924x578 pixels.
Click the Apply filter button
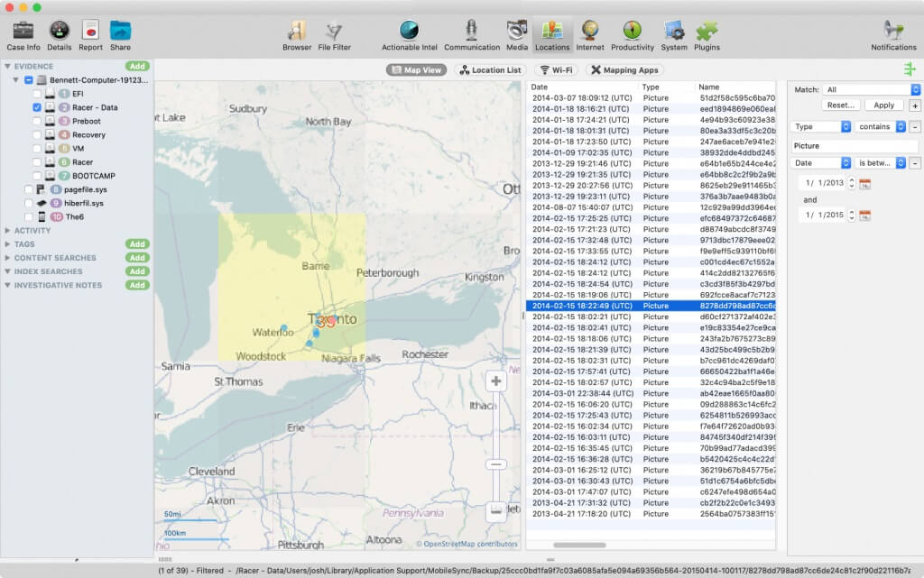(x=883, y=105)
